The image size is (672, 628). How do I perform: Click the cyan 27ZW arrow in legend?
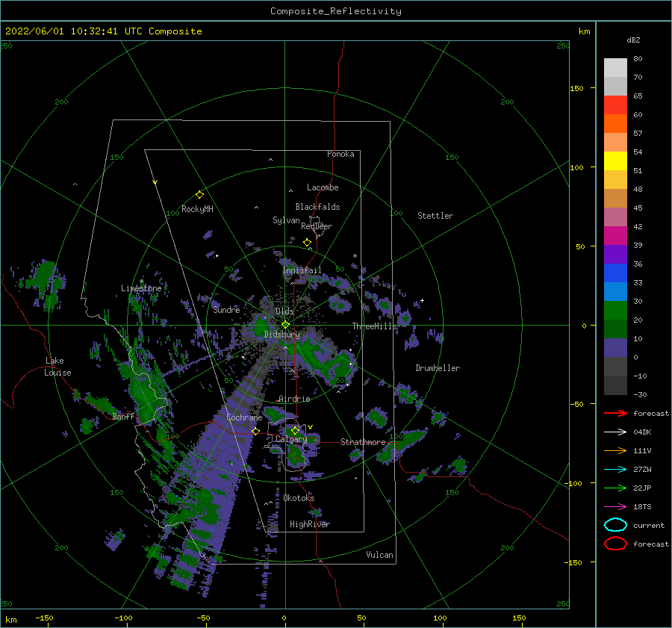point(615,470)
